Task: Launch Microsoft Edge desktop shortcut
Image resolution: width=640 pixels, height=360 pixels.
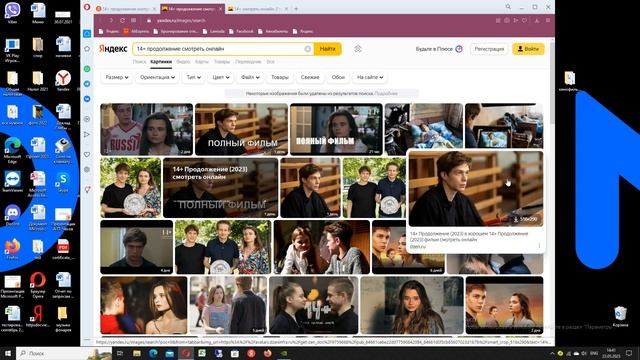Action: pos(12,149)
